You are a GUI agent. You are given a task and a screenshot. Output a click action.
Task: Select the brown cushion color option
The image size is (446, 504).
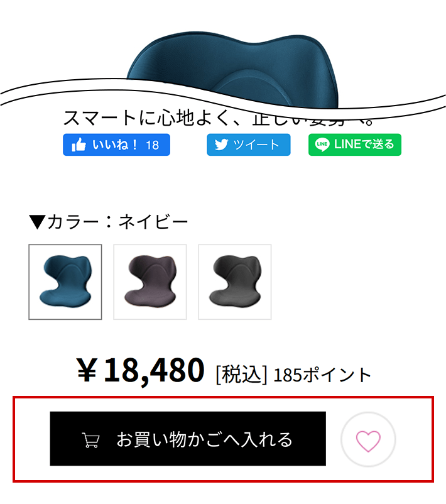click(150, 282)
